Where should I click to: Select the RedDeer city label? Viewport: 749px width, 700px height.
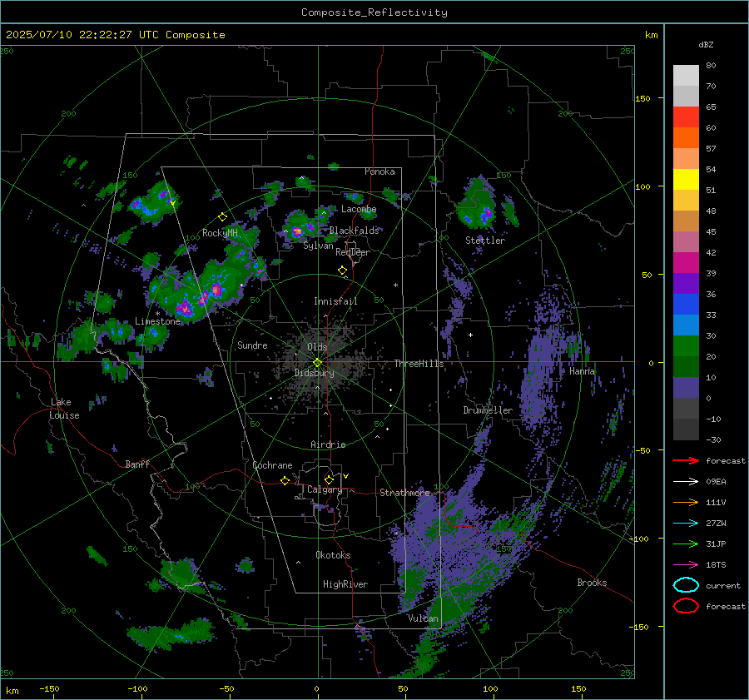pos(353,252)
